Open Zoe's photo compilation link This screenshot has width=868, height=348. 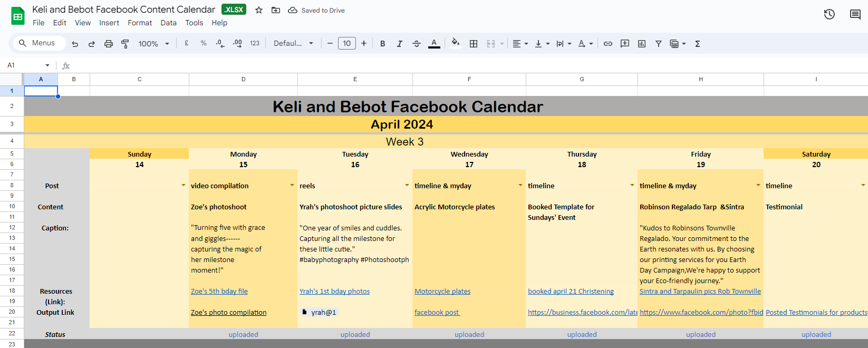click(x=228, y=312)
